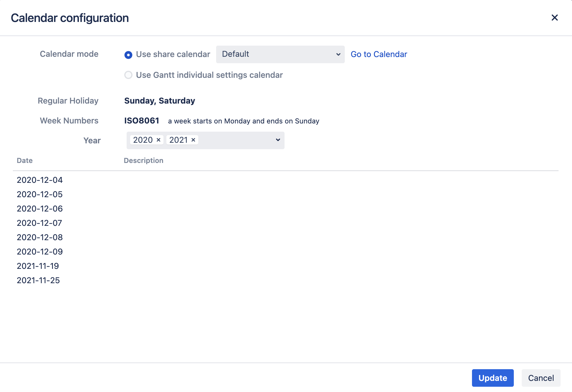Open the Default shared calendar dropdown
572x392 pixels.
point(280,54)
